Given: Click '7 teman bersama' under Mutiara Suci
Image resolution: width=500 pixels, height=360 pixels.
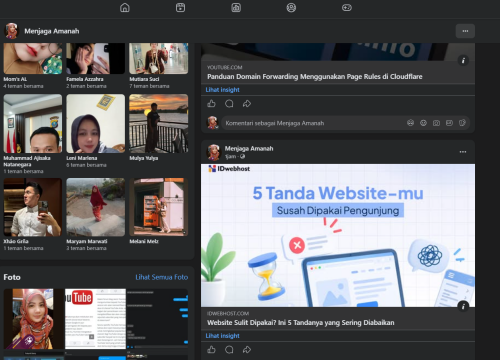Looking at the screenshot, I should tap(149, 86).
